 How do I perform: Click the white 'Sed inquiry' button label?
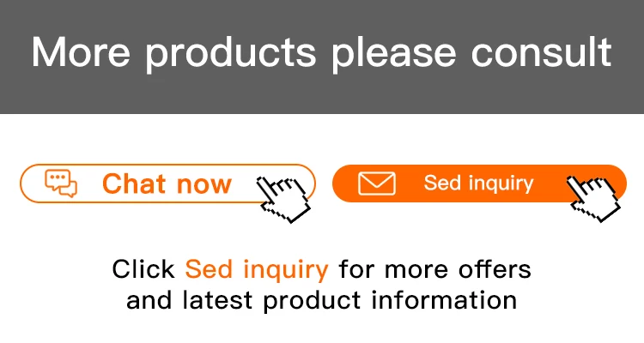coord(478,184)
